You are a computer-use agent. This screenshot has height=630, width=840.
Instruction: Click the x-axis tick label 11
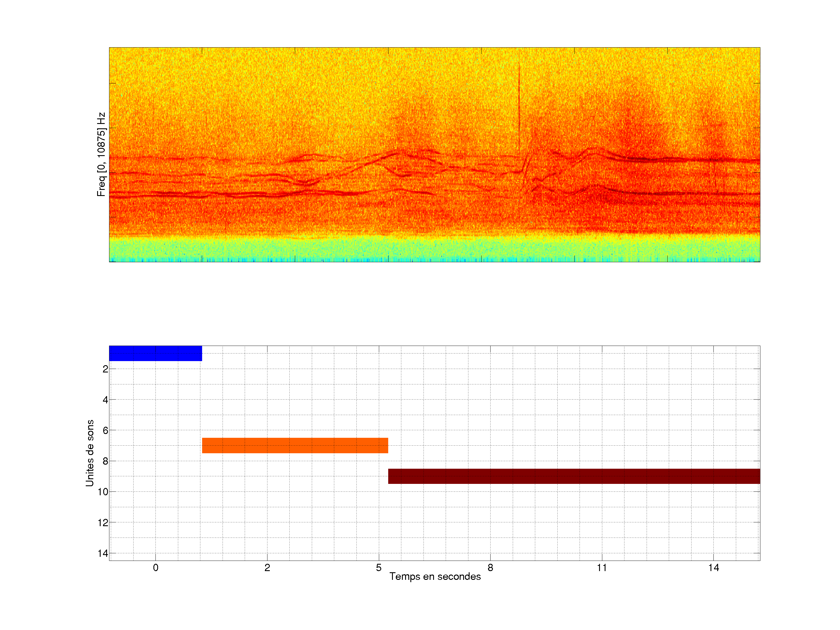pos(602,568)
